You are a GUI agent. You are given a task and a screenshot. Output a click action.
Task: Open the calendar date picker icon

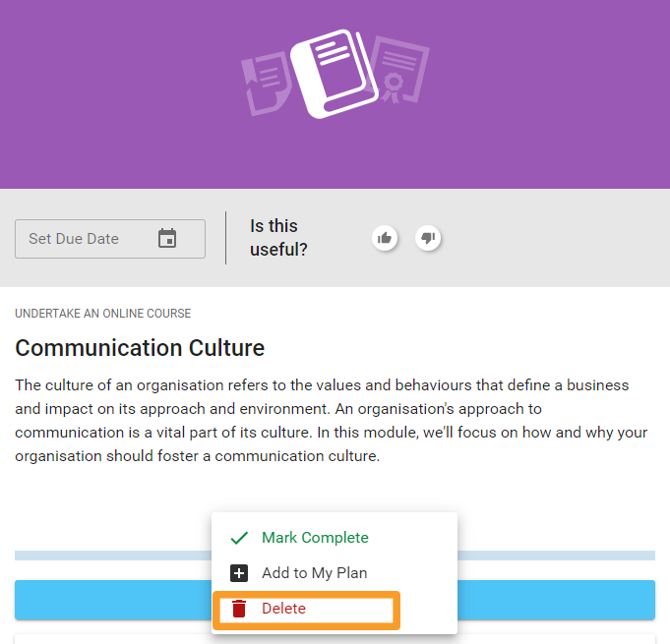coord(167,239)
